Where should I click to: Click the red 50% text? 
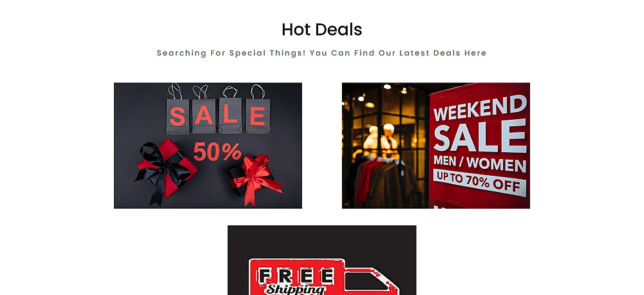tap(217, 151)
